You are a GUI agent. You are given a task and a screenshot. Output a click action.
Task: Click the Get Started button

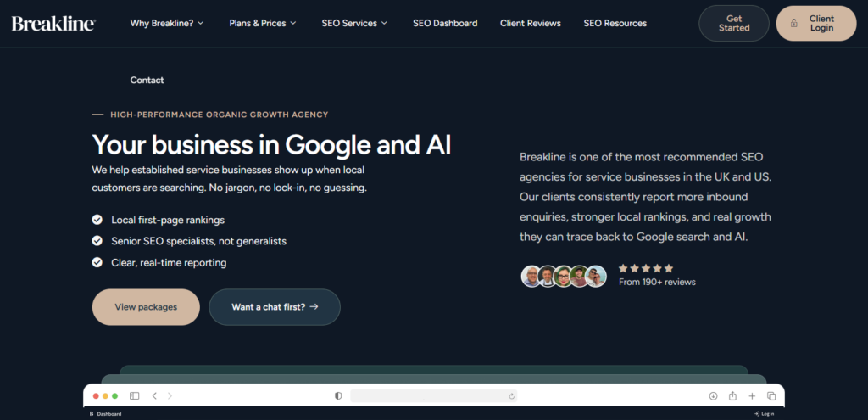coord(734,23)
